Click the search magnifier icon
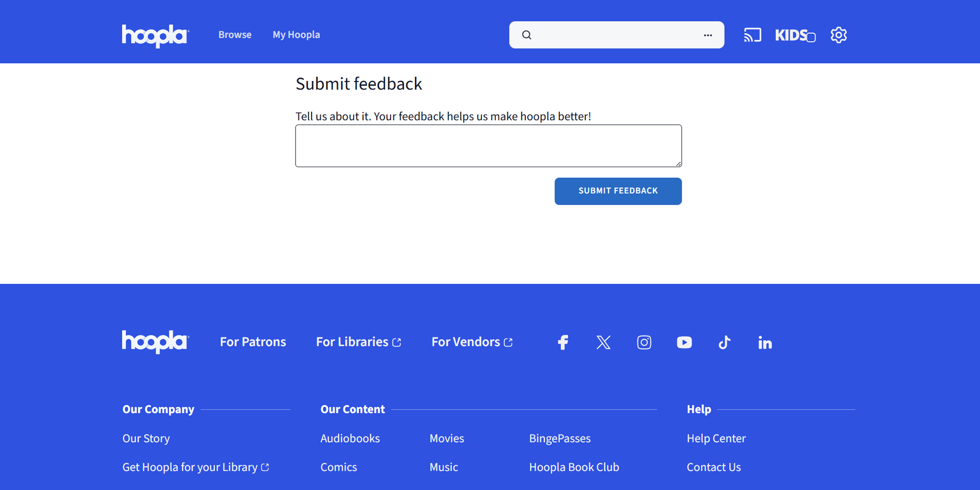 (x=526, y=35)
